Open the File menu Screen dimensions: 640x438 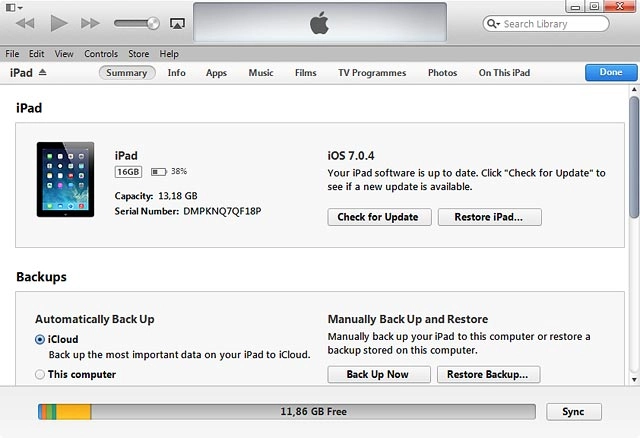coord(12,53)
